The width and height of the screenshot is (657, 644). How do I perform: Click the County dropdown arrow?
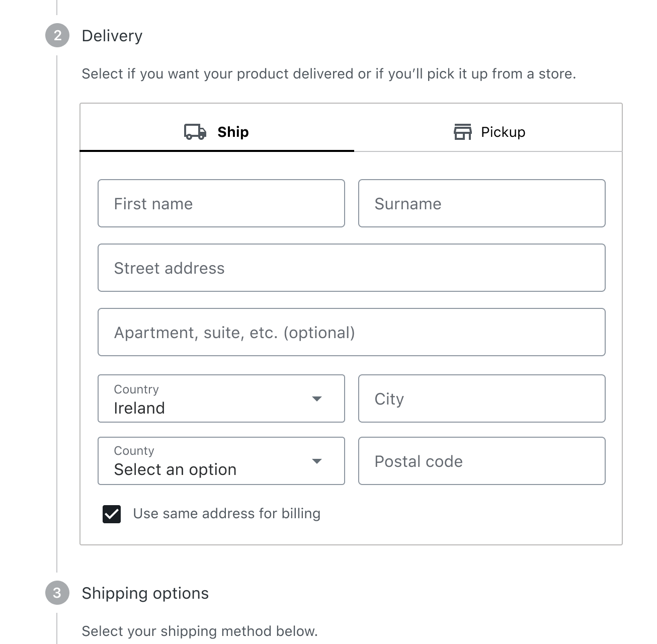pyautogui.click(x=316, y=461)
